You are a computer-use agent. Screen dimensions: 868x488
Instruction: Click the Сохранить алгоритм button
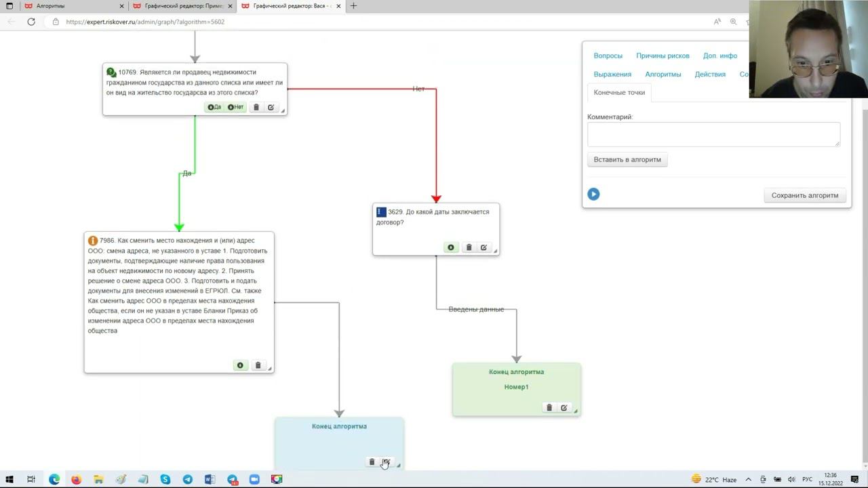point(804,195)
